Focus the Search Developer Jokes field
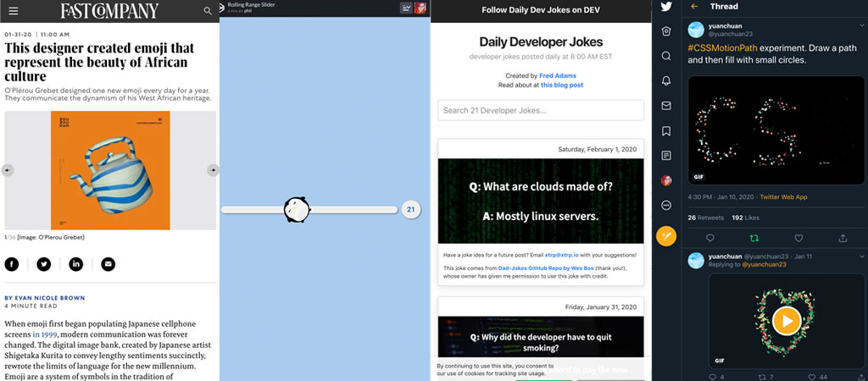 [x=541, y=110]
